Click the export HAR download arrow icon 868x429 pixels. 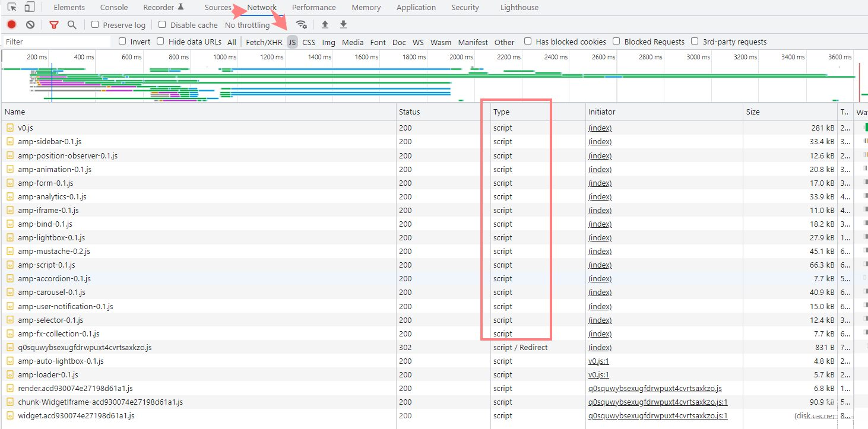[x=343, y=25]
